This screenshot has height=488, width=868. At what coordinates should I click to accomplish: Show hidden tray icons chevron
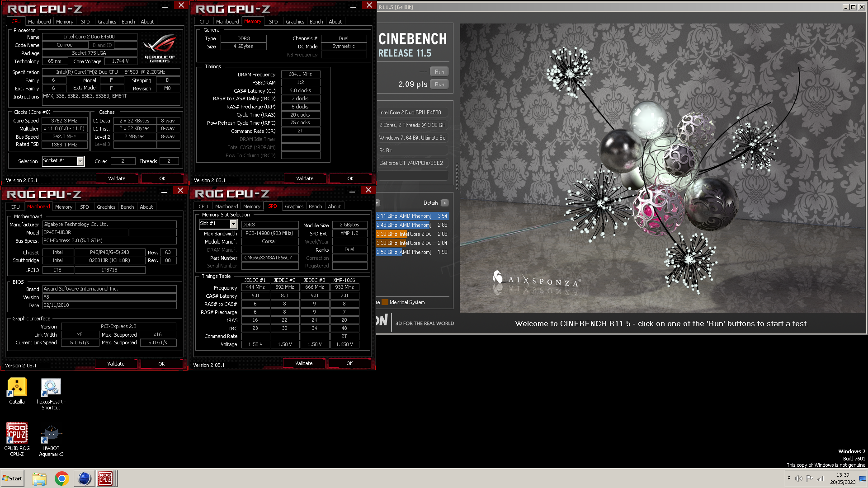[789, 478]
